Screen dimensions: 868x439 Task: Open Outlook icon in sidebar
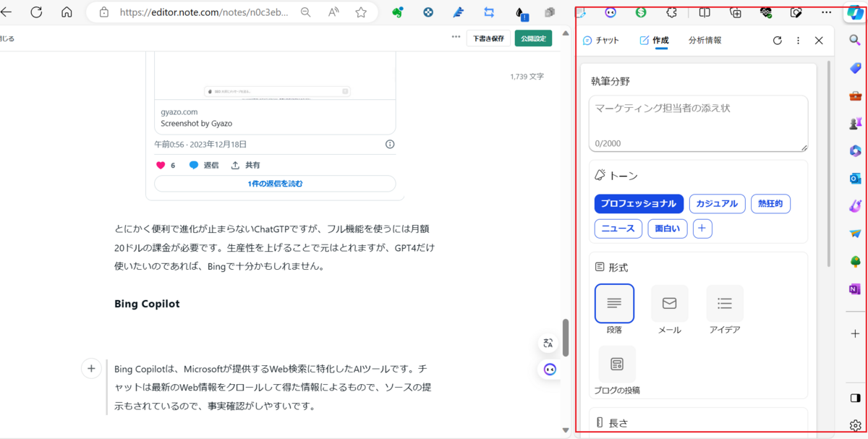click(x=855, y=178)
